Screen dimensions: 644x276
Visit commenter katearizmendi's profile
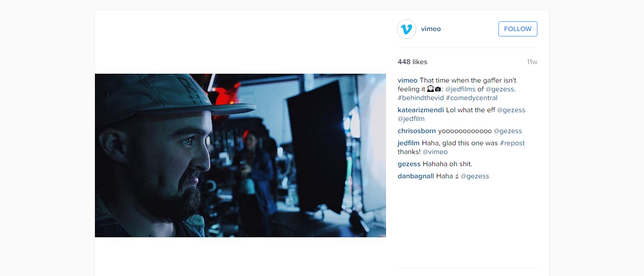click(x=421, y=110)
